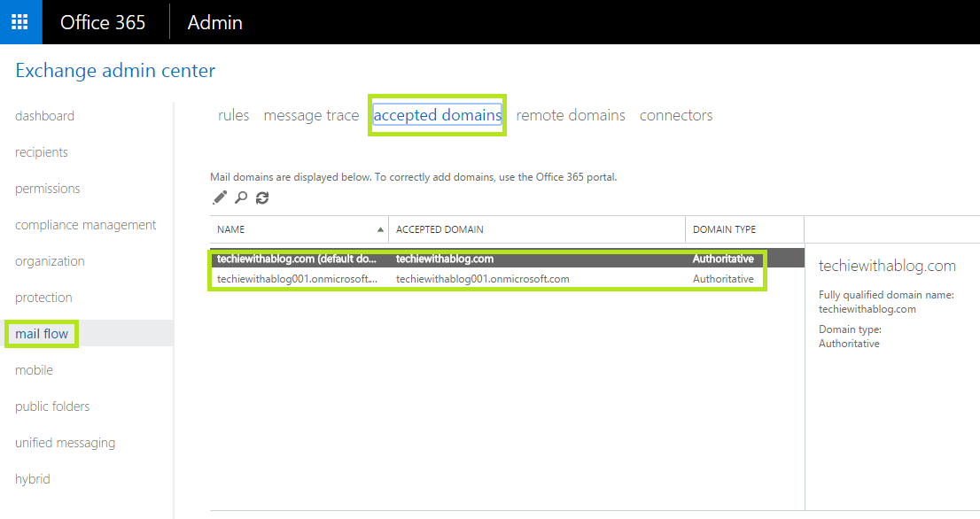Click the refresh icon

262,198
